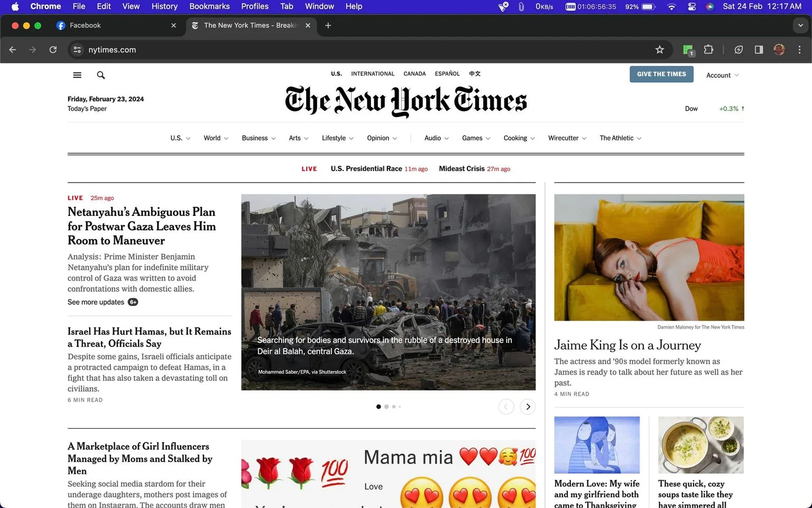
Task: Click the nytimes.com address bar
Action: click(365, 50)
